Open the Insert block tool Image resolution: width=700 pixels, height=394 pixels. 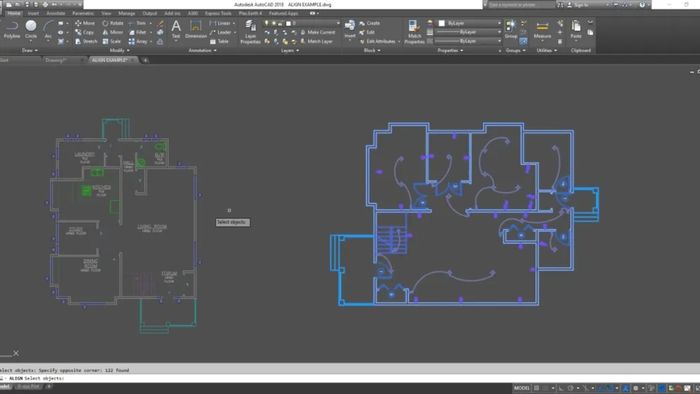coord(350,29)
